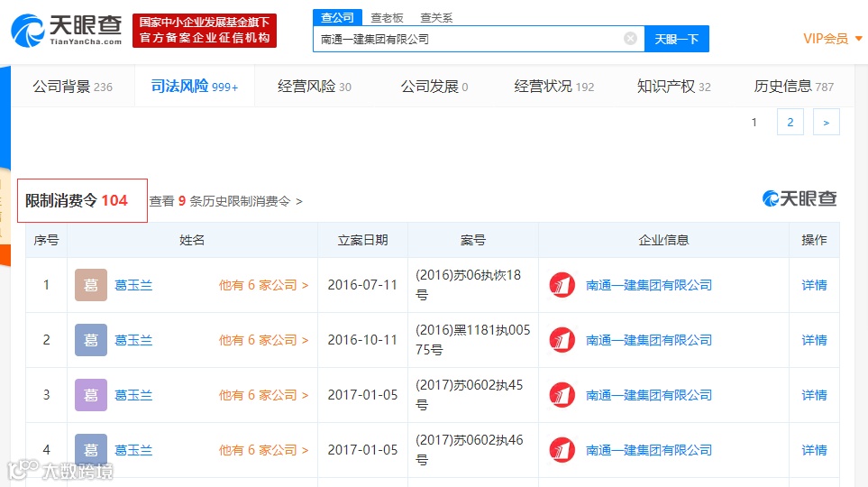Click the red company logo in row 4
Screen dimensions: 868x487
pyautogui.click(x=562, y=450)
